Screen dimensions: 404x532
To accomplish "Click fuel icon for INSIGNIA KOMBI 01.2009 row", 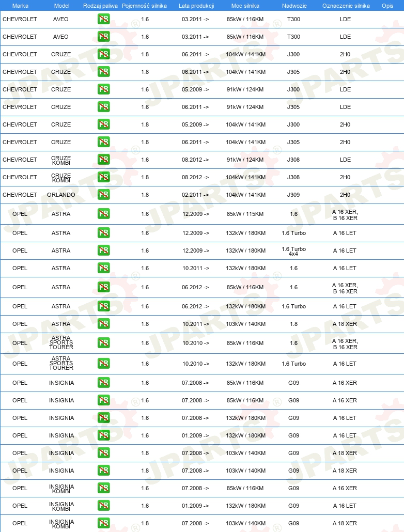I will [103, 506].
